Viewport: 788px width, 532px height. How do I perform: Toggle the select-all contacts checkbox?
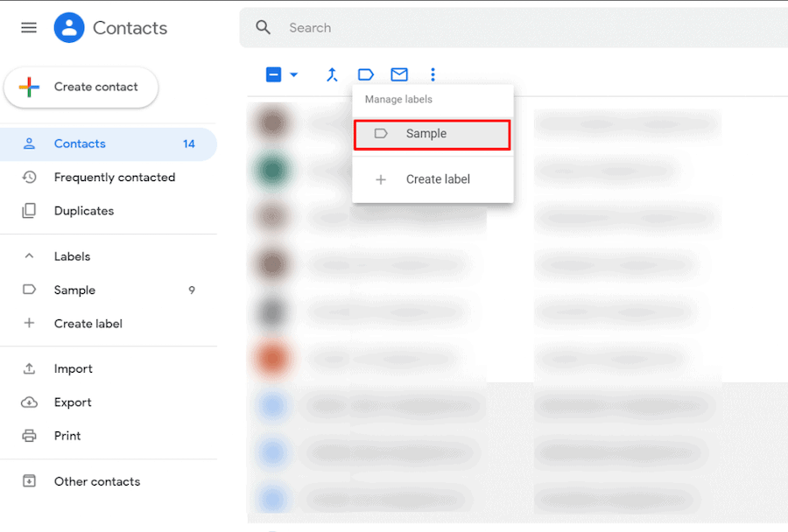(272, 74)
